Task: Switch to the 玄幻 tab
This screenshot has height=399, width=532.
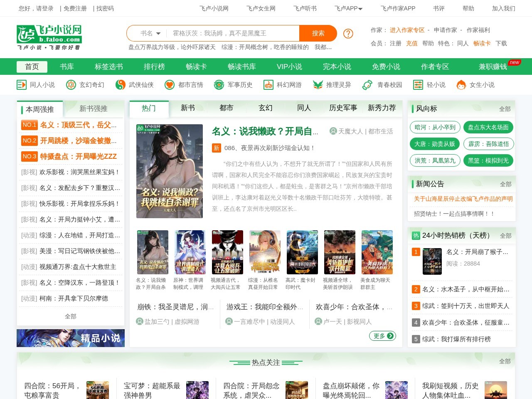Action: (266, 108)
